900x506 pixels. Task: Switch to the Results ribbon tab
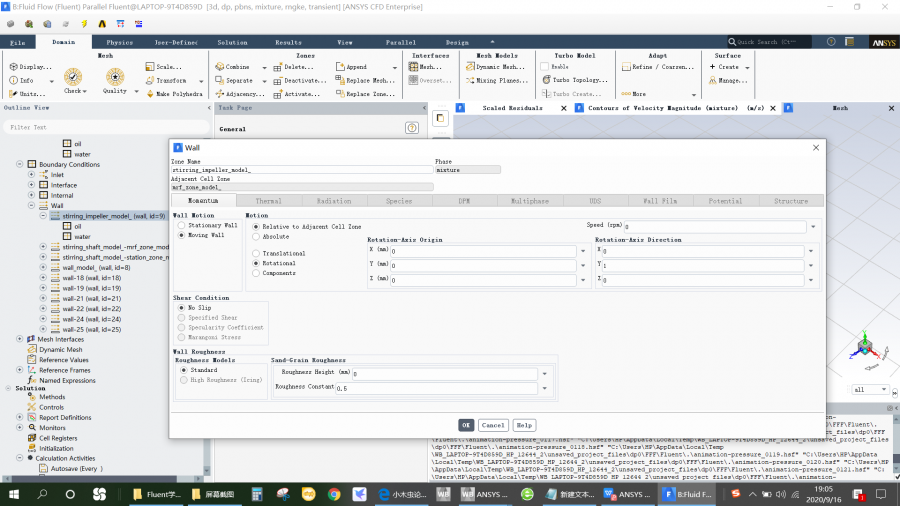point(288,43)
